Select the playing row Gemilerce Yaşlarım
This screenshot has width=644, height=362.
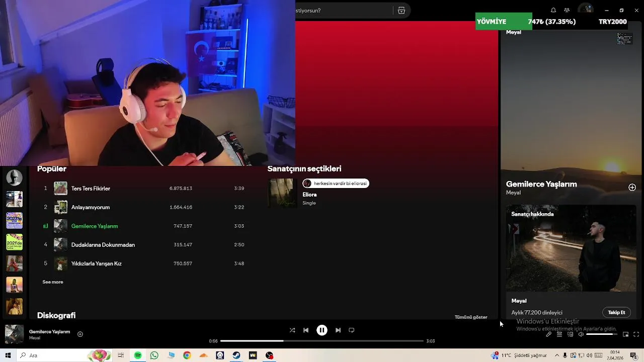click(x=143, y=226)
